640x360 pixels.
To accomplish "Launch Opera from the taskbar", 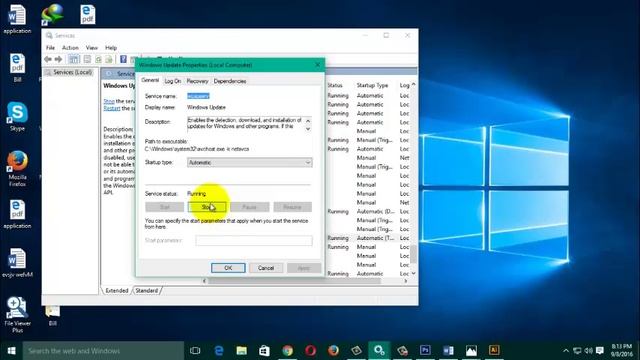I will tap(310, 351).
